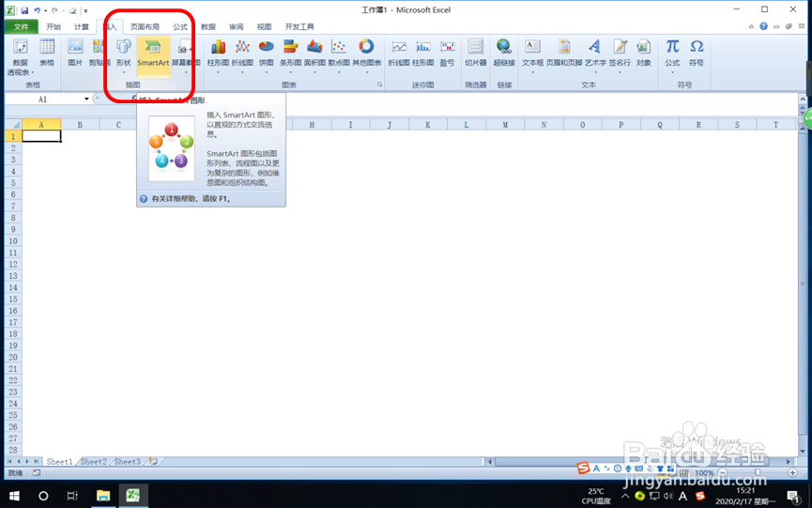Select the zoom slider in status bar
Image resolution: width=812 pixels, height=508 pixels.
pyautogui.click(x=758, y=472)
